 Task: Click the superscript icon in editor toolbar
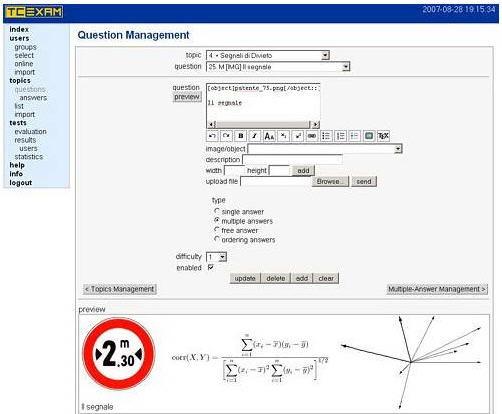point(298,136)
